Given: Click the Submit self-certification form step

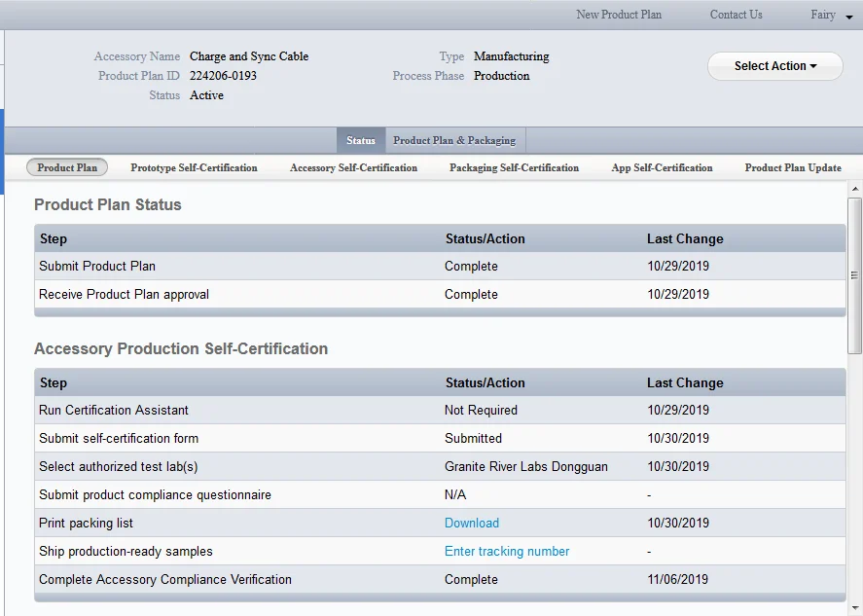Looking at the screenshot, I should coord(119,438).
